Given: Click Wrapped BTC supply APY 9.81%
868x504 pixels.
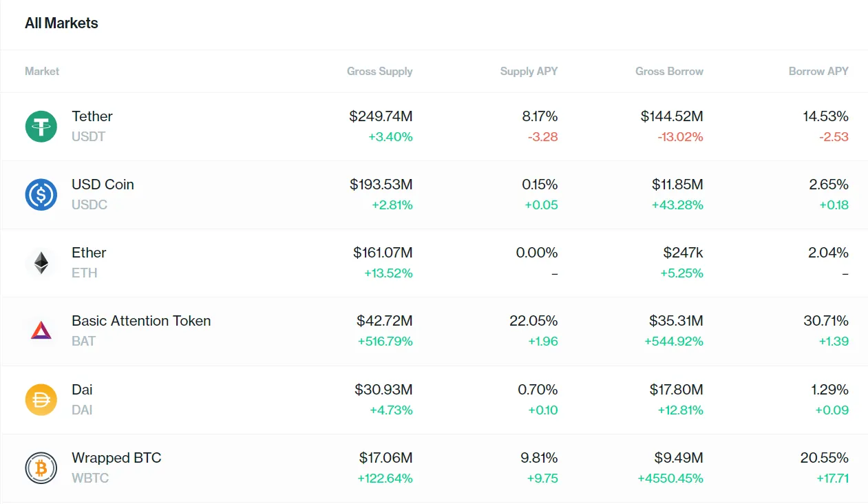Looking at the screenshot, I should point(539,458).
